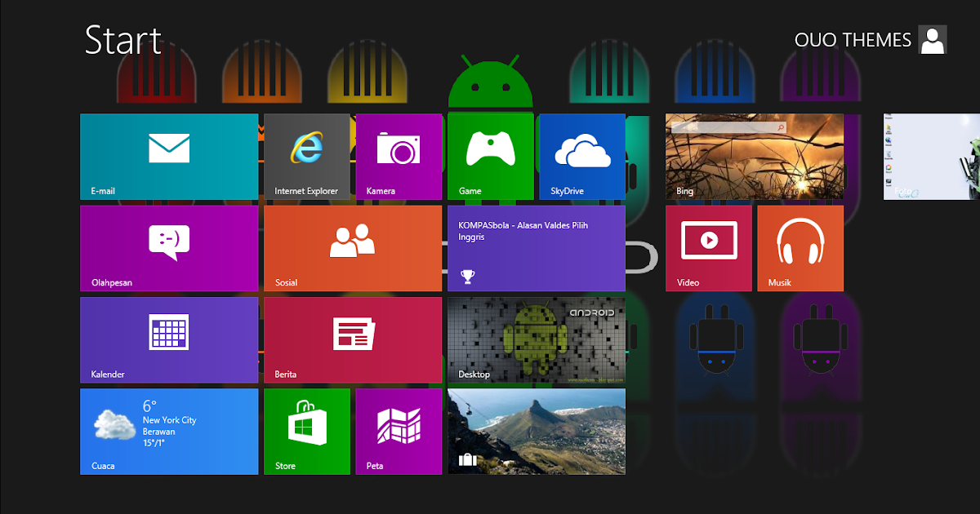980x514 pixels.
Task: Open the Video tile
Action: 709,248
